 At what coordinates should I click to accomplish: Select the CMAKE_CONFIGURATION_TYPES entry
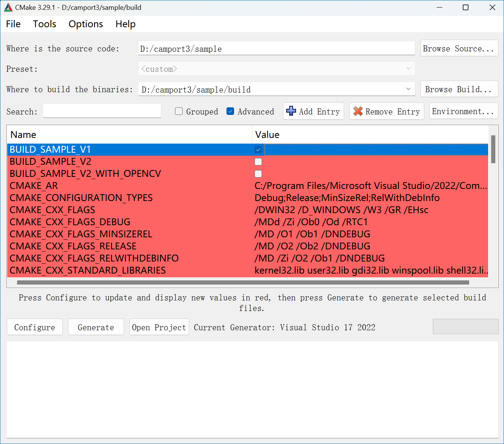point(81,198)
